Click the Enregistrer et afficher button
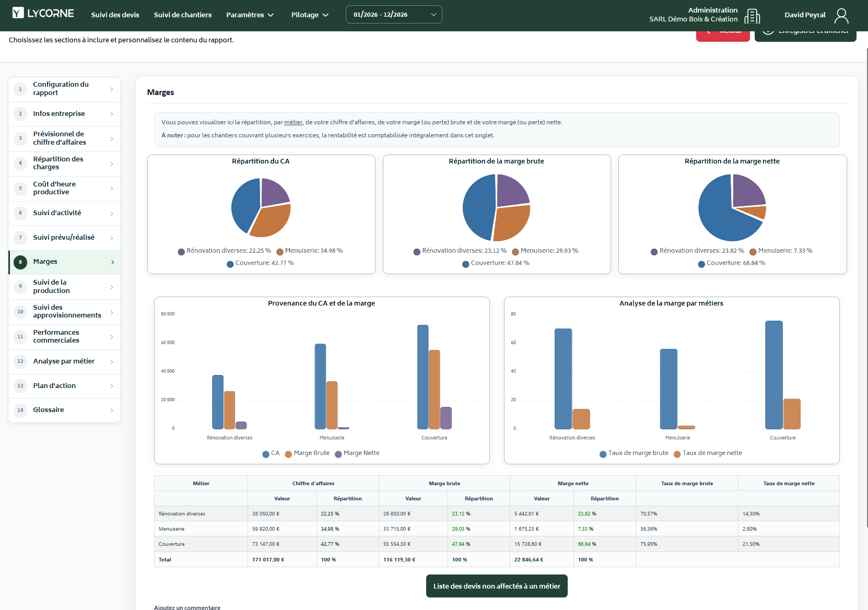The image size is (868, 610). (805, 36)
